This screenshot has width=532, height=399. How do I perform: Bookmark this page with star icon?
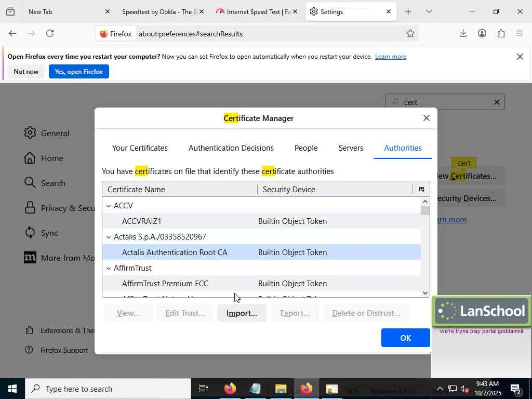(410, 33)
